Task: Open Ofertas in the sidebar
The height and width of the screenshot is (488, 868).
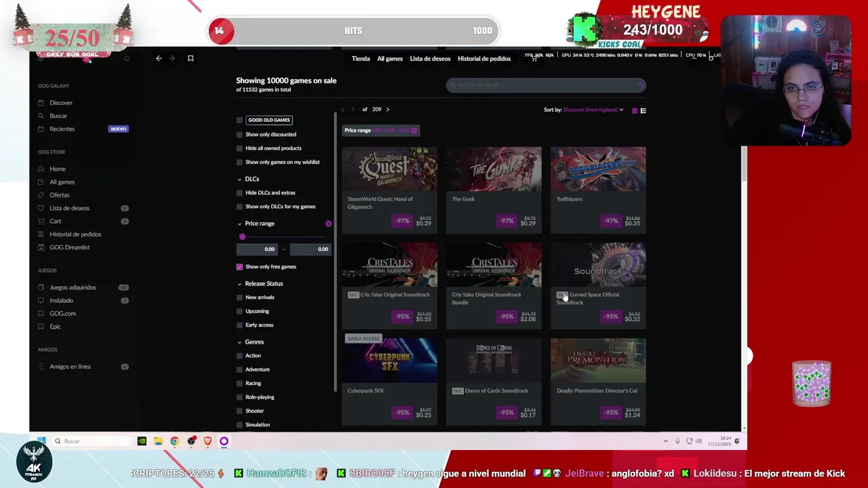Action: click(59, 195)
